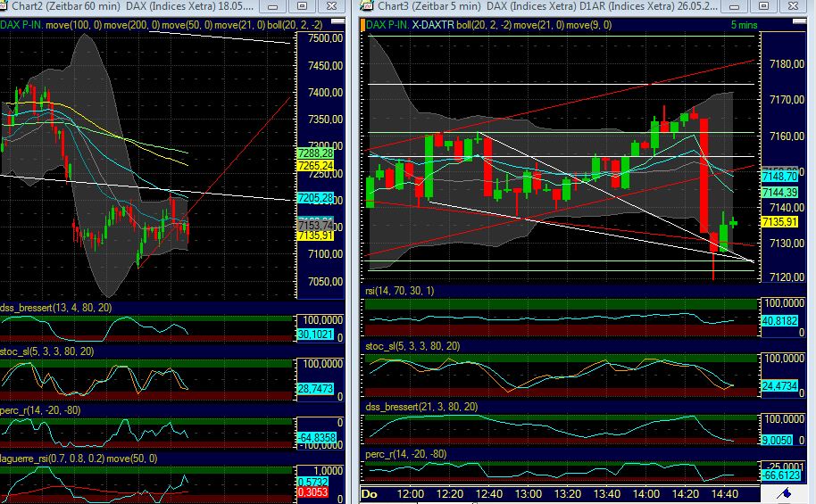Click the DAX P-IN. label in Chart3
The image size is (816, 504).
[x=387, y=24]
